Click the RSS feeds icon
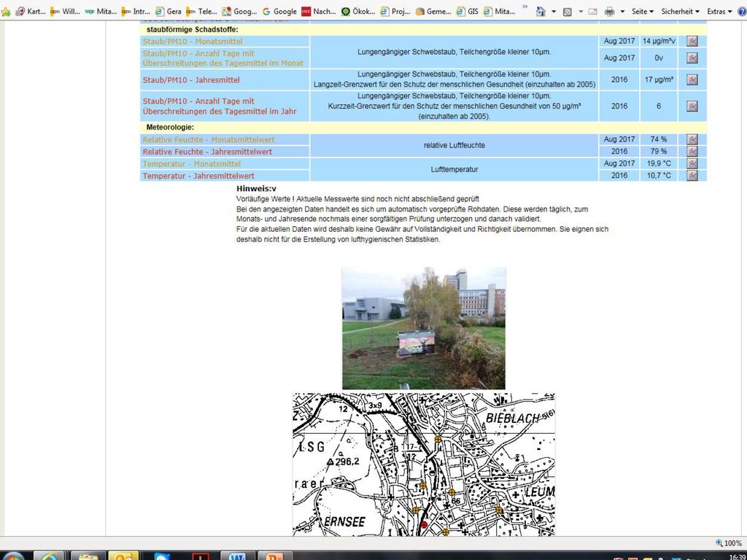The height and width of the screenshot is (560, 747). pyautogui.click(x=567, y=12)
